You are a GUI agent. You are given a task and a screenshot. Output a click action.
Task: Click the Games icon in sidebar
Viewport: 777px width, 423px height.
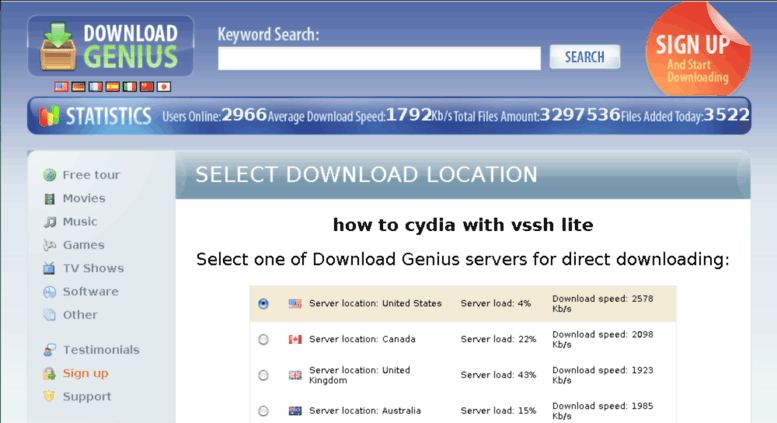(x=50, y=245)
